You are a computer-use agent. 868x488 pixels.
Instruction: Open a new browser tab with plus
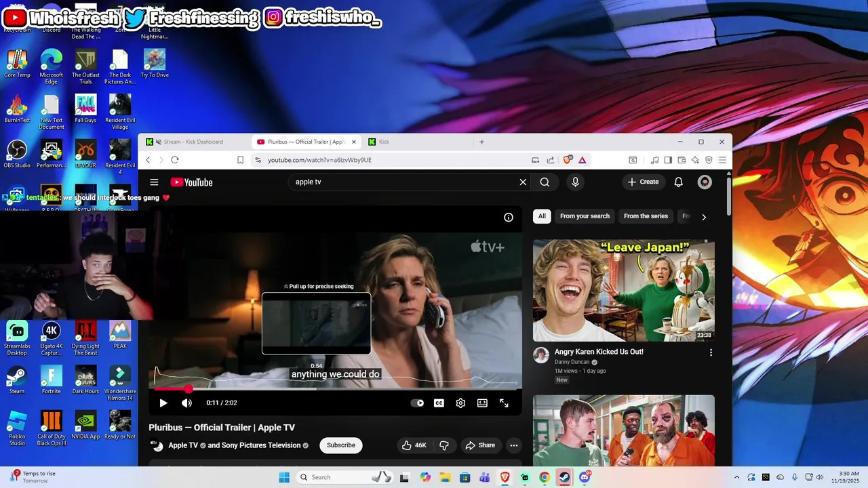(x=481, y=142)
